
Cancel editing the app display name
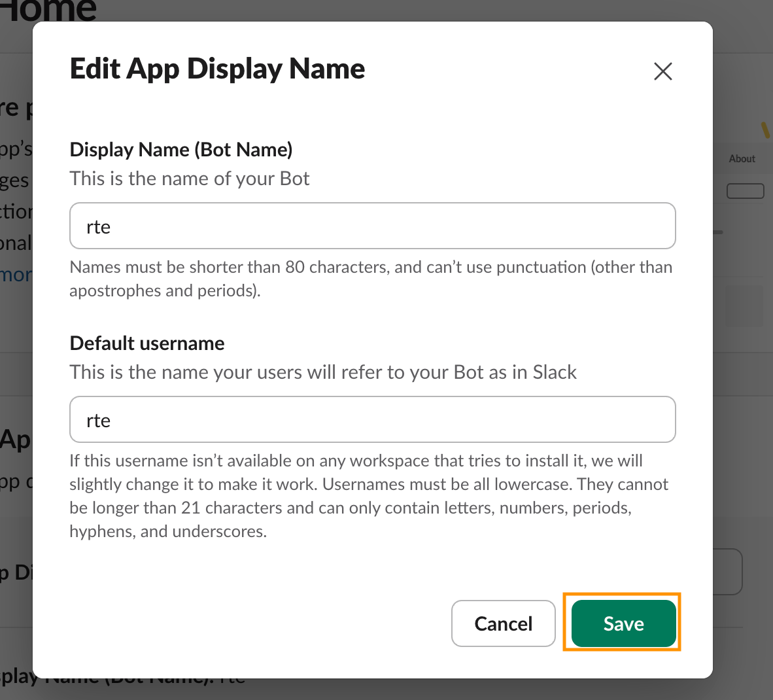pos(503,623)
